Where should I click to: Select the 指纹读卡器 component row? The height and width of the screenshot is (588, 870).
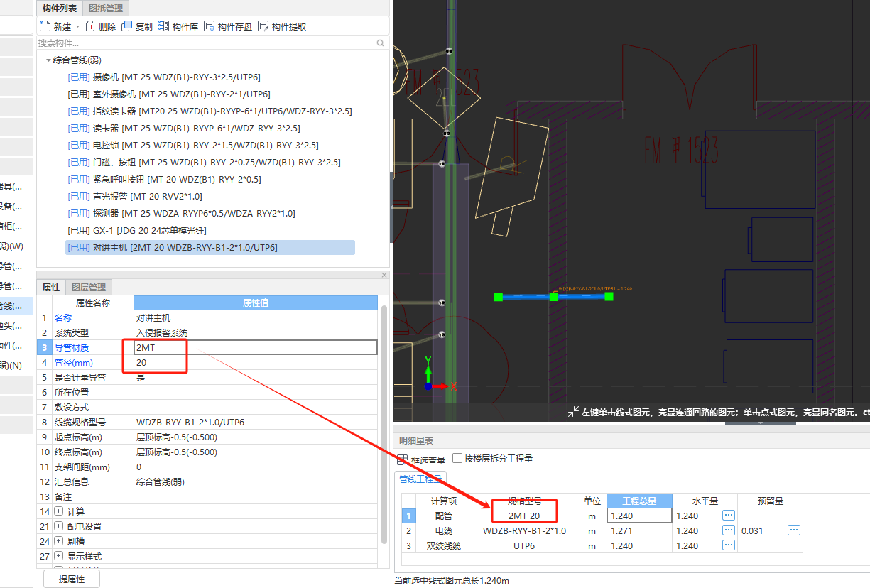pos(210,111)
